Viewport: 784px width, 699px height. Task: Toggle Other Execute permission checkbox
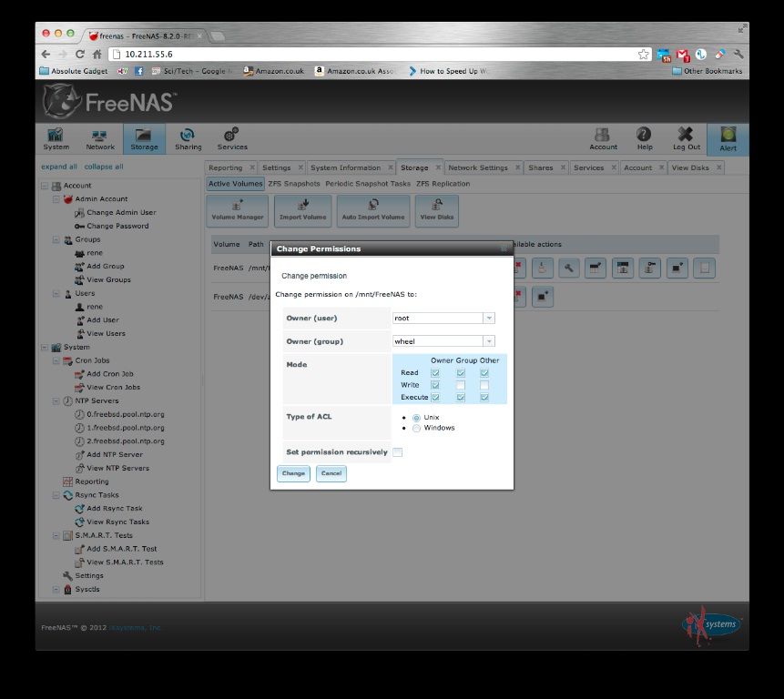click(484, 397)
